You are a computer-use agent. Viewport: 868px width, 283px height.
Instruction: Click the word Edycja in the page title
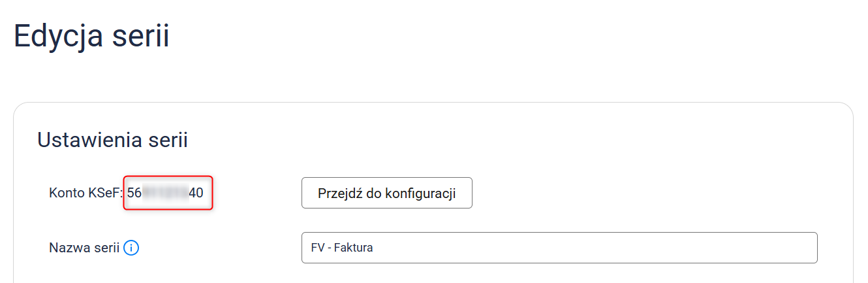click(58, 36)
